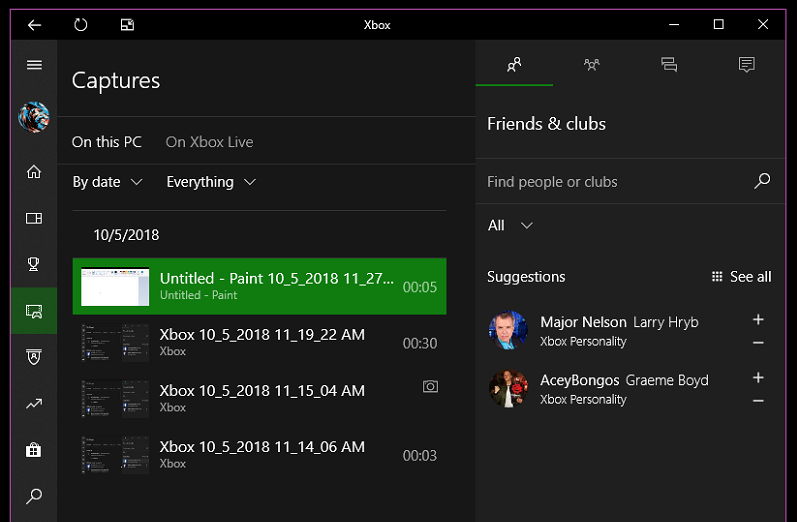Click the search magnifier in friends panel
This screenshot has height=522, width=800.
pos(762,181)
